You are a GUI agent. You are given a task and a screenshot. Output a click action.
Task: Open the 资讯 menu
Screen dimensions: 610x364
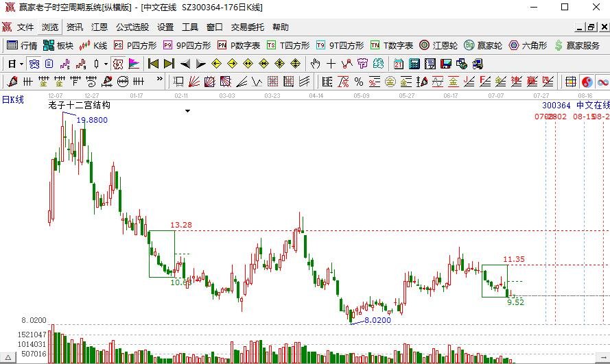click(75, 27)
